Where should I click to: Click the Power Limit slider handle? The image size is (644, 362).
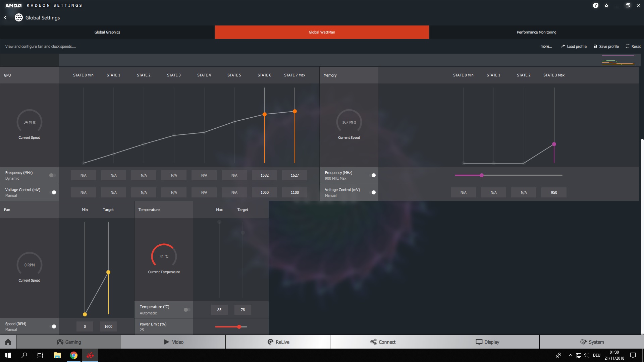point(239,327)
